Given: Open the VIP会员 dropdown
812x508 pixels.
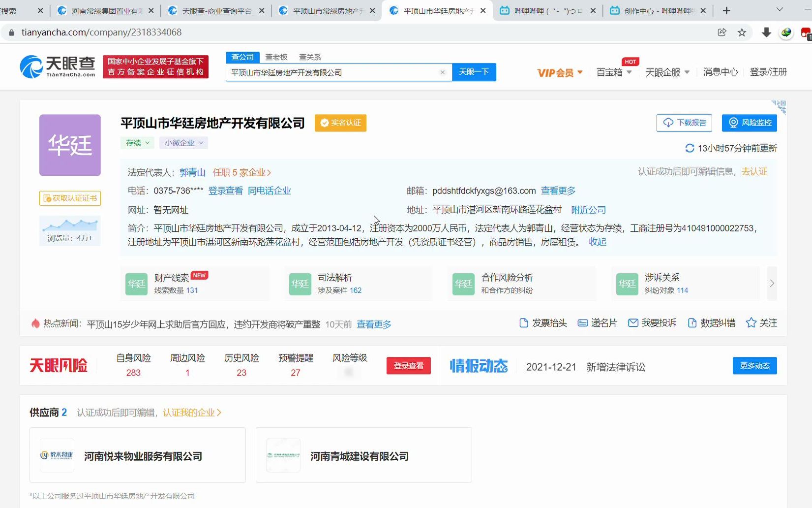Looking at the screenshot, I should (560, 73).
